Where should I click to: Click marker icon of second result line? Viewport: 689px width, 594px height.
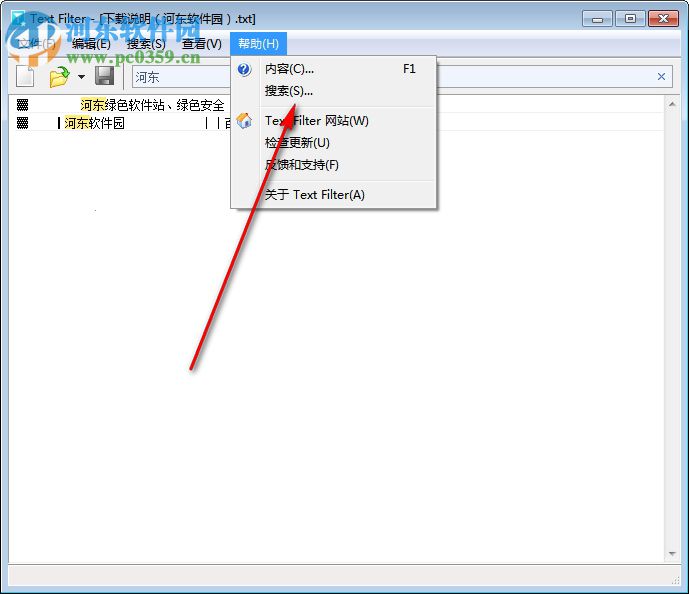[22, 123]
